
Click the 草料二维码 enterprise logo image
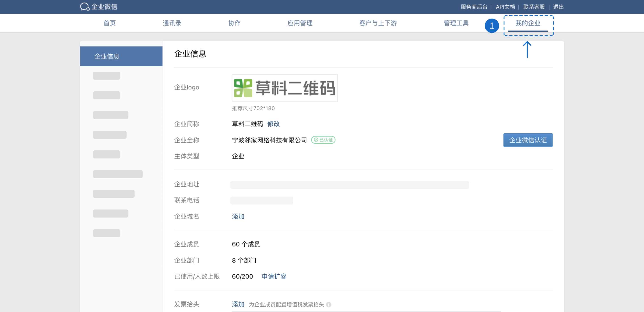285,88
